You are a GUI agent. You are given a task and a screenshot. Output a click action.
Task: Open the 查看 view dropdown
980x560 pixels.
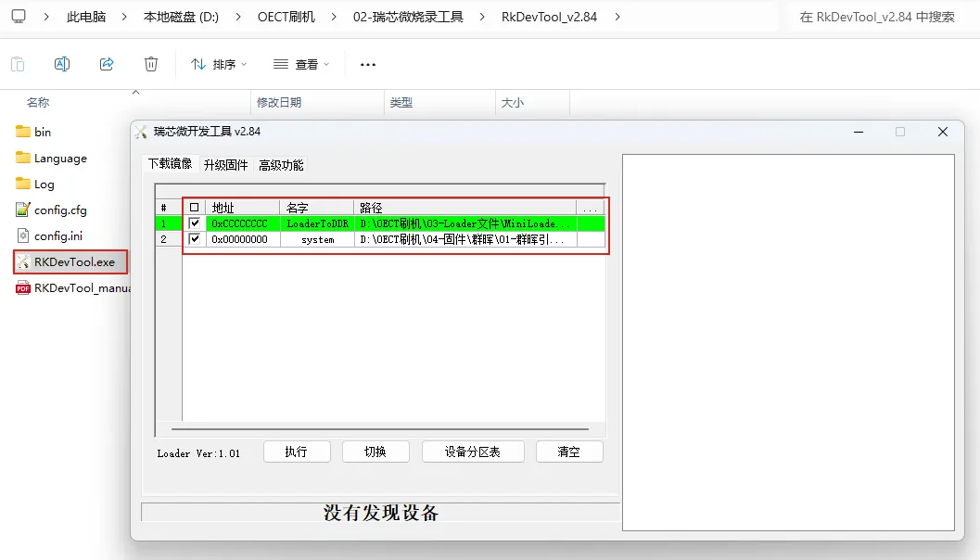(301, 64)
